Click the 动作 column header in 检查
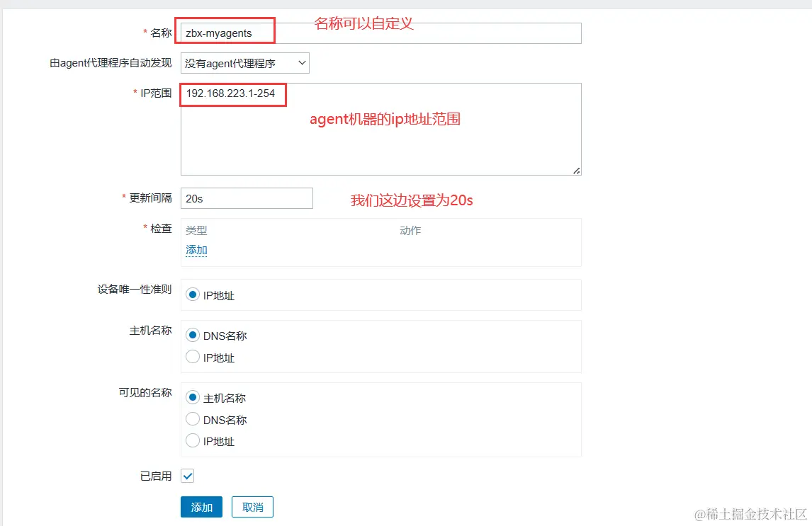The width and height of the screenshot is (812, 526). [410, 231]
